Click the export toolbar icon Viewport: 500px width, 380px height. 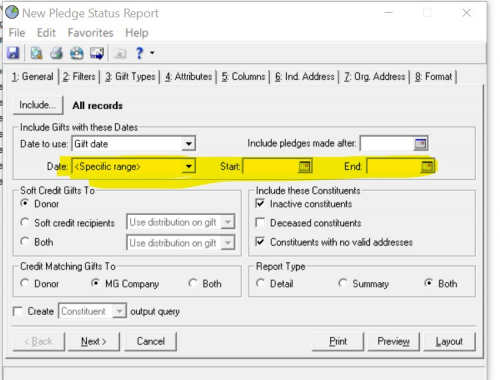pos(97,53)
